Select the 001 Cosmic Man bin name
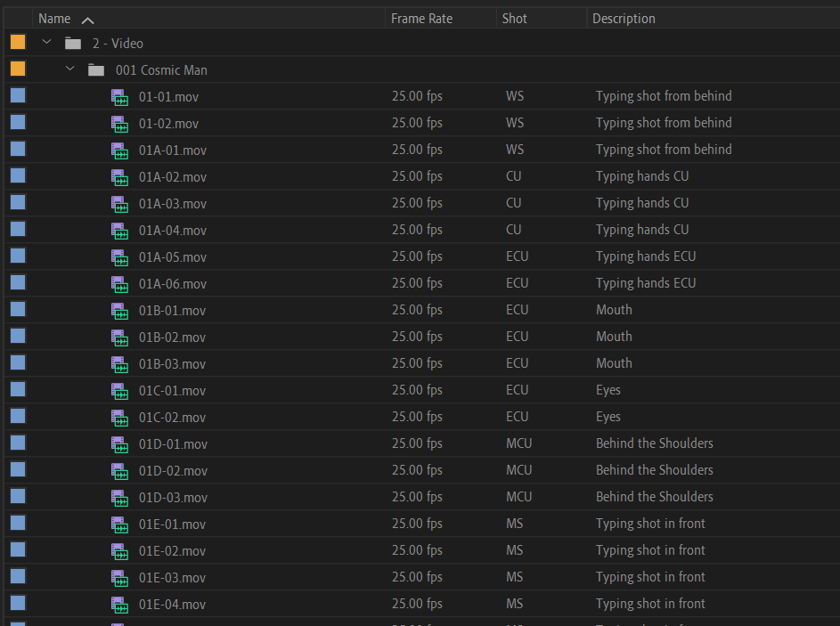 click(161, 70)
